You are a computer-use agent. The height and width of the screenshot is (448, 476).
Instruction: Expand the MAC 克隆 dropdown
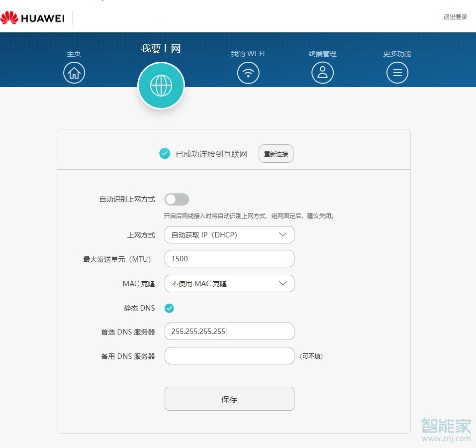point(229,283)
